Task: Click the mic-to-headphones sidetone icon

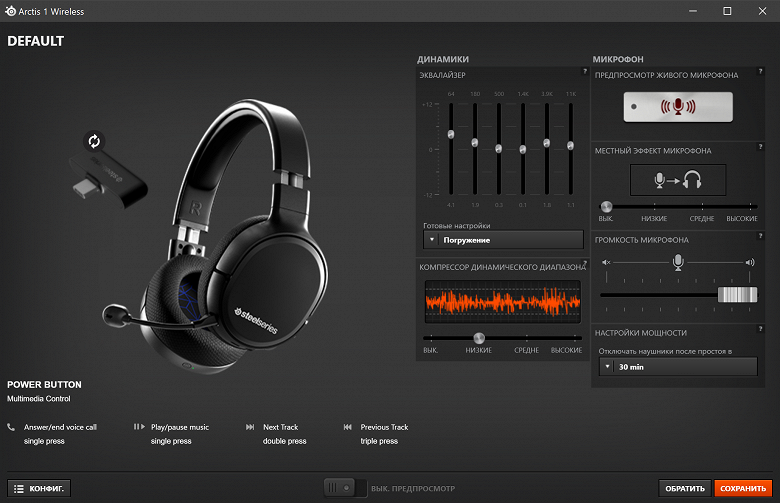Action: point(678,180)
